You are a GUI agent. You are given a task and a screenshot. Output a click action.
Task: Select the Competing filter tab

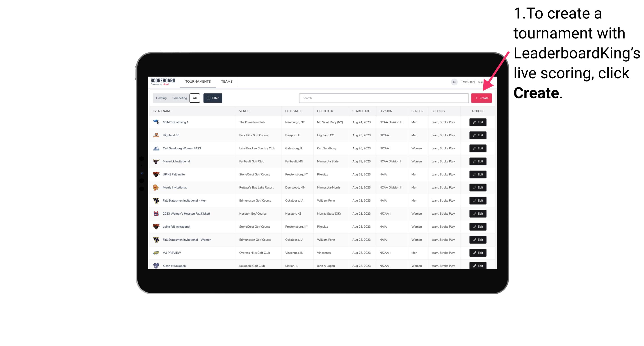pyautogui.click(x=179, y=98)
